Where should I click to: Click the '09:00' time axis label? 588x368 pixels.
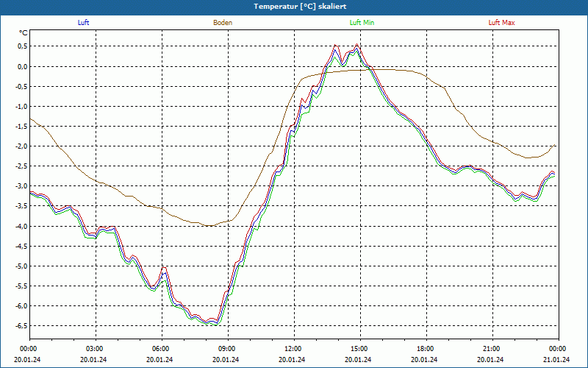[226, 349]
